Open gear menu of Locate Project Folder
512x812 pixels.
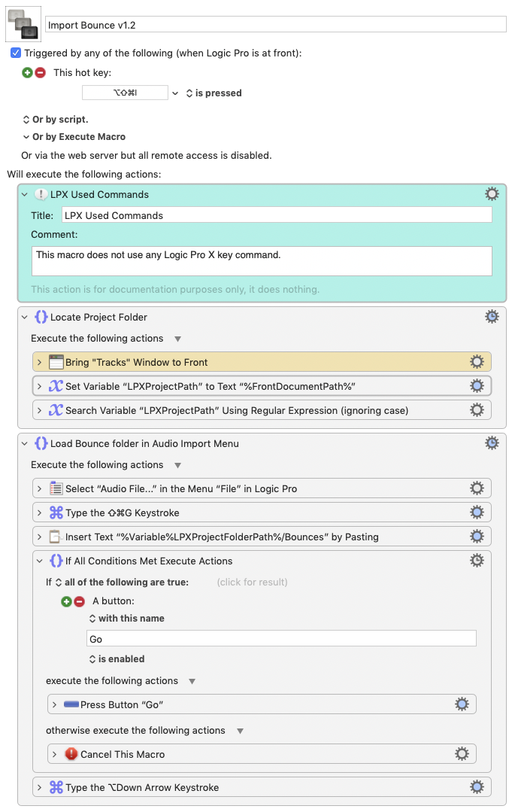[x=492, y=316]
